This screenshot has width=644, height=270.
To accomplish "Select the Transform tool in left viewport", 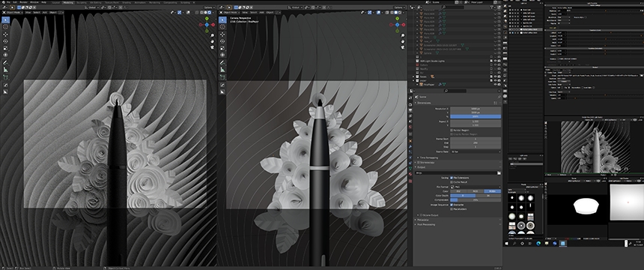I will pos(5,55).
